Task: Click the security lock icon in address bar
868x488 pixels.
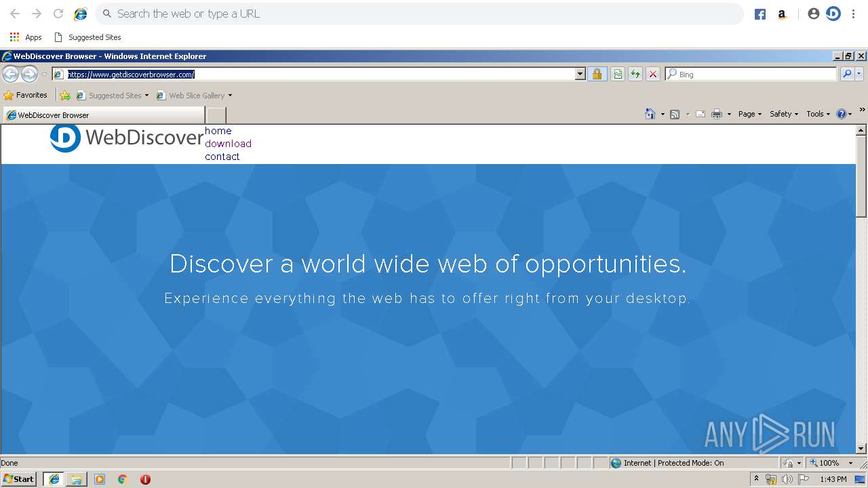Action: [x=597, y=75]
